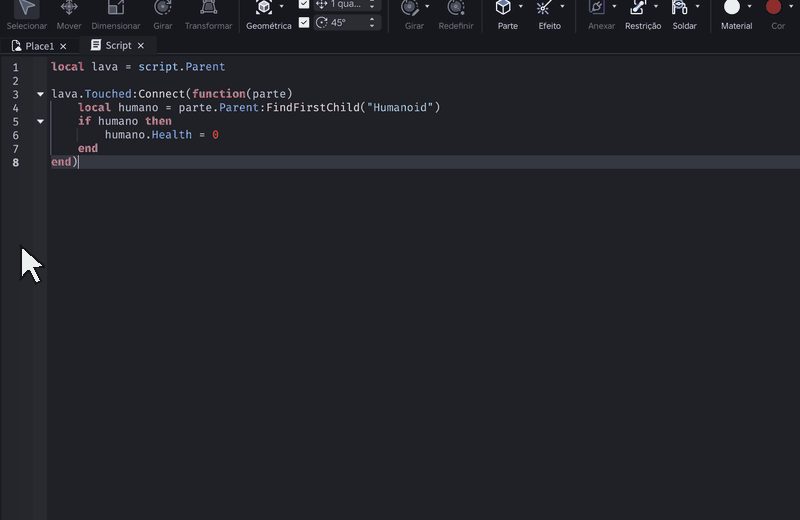The width and height of the screenshot is (800, 520).
Task: Open the Material dropdown arrow
Action: (749, 7)
